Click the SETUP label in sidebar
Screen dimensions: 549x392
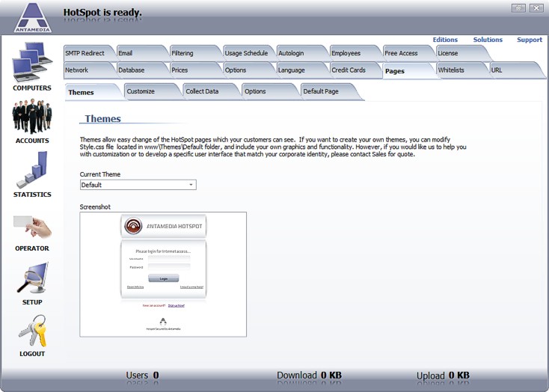(32, 302)
